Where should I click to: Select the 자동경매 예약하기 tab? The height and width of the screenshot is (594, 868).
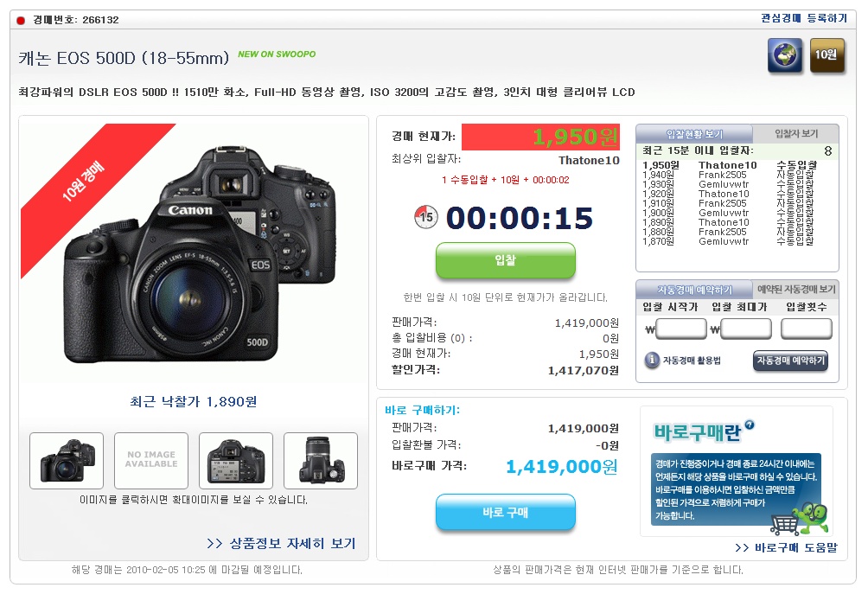pyautogui.click(x=694, y=290)
